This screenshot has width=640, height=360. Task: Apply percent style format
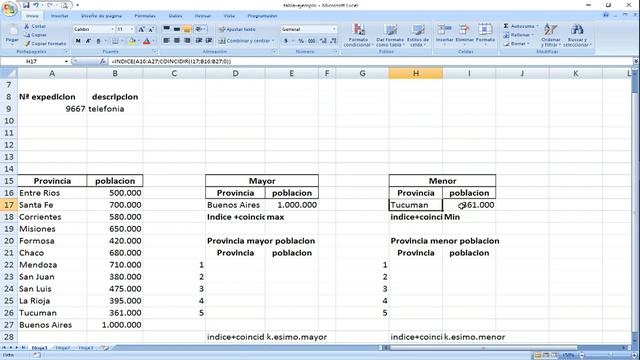(x=301, y=41)
